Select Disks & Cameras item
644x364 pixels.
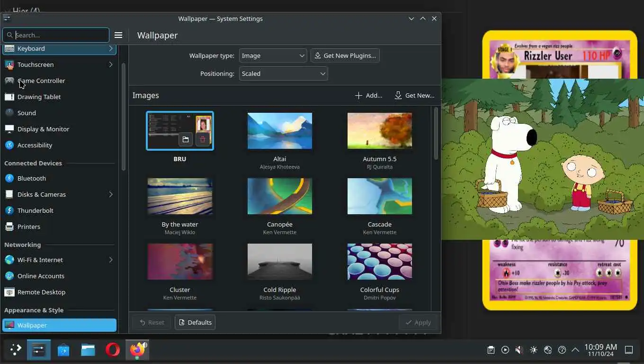59,194
